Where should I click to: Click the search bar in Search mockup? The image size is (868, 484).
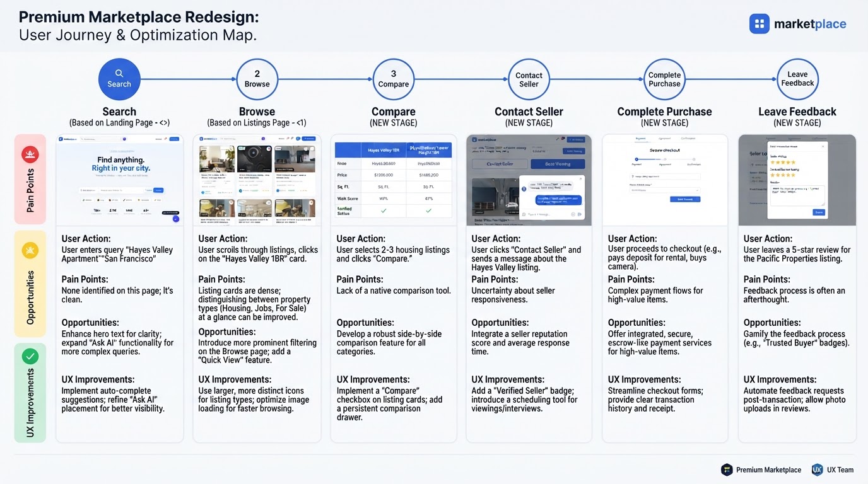[x=121, y=190]
